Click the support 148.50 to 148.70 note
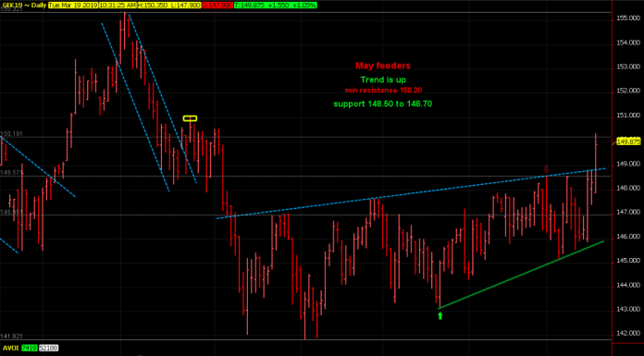Image resolution: width=644 pixels, height=356 pixels. click(x=383, y=104)
